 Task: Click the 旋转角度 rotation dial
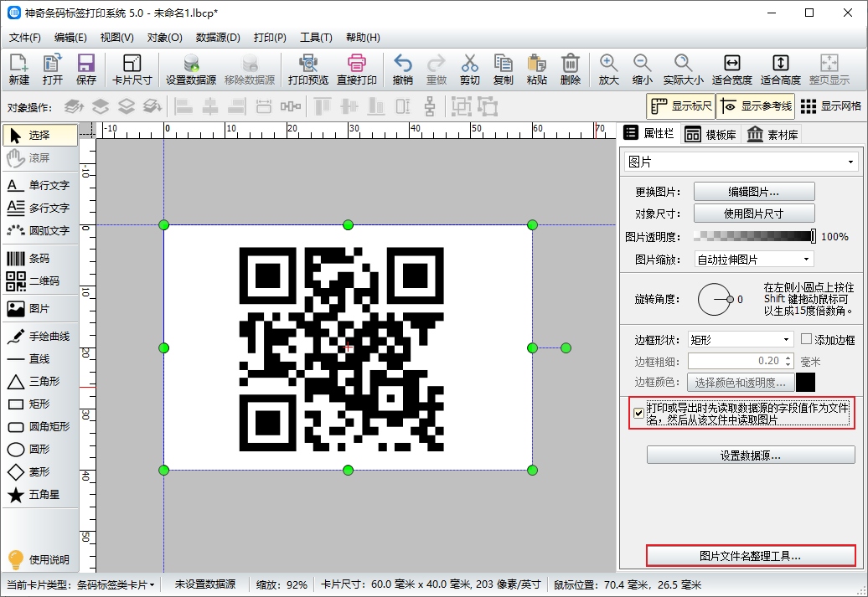715,299
